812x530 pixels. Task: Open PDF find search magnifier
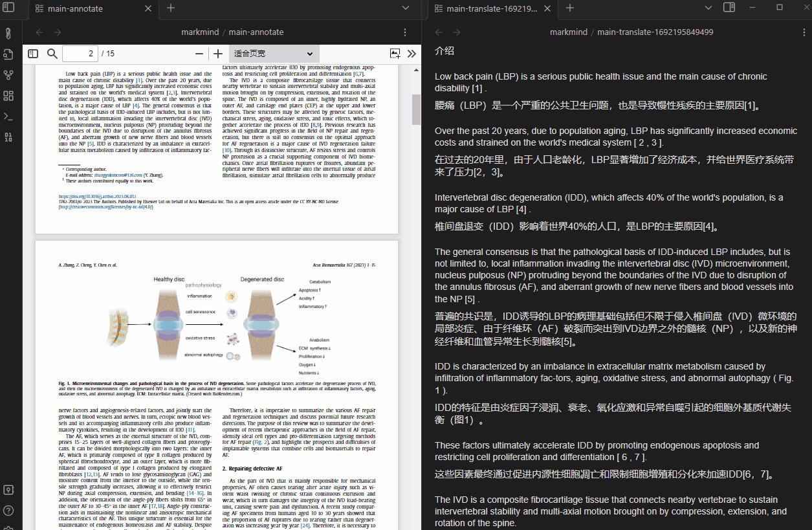52,54
